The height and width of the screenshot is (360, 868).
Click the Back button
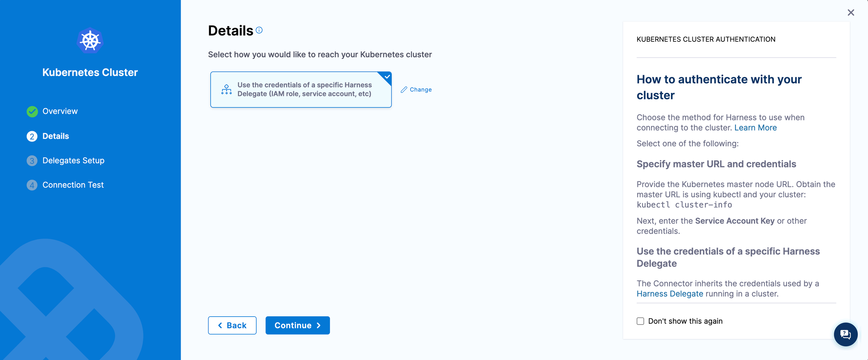click(232, 325)
